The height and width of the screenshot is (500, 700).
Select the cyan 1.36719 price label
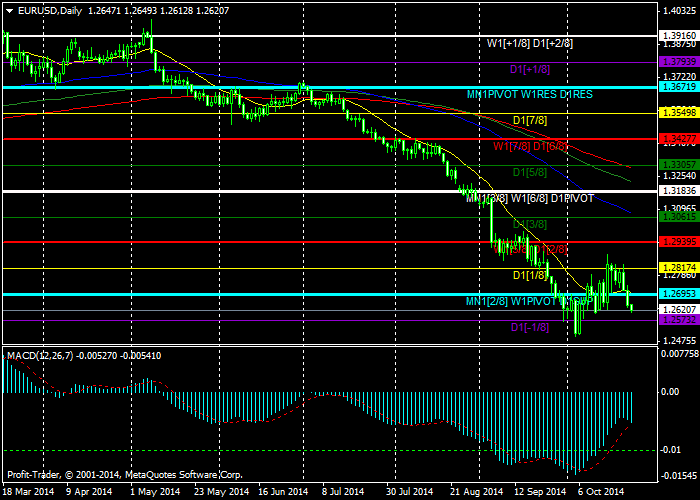(679, 87)
